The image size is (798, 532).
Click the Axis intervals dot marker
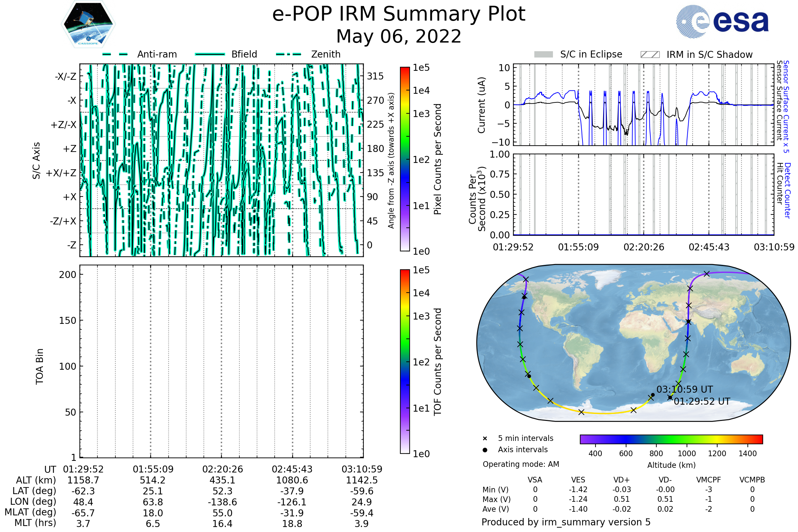485,450
